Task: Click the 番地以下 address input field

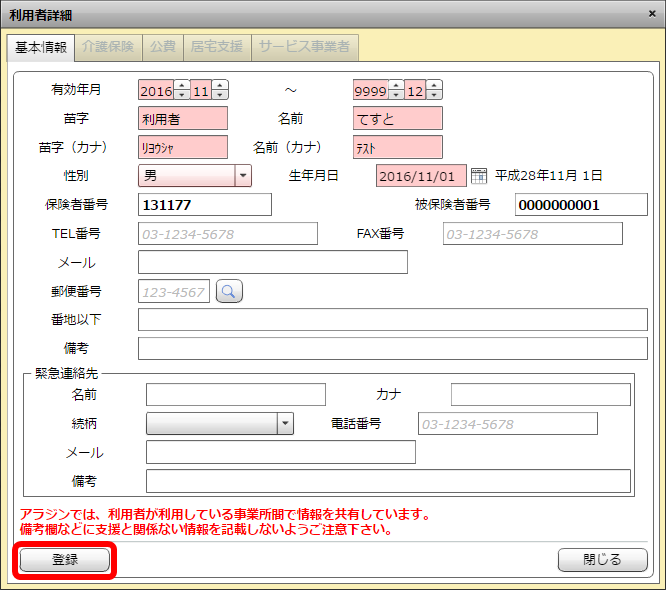Action: click(392, 319)
